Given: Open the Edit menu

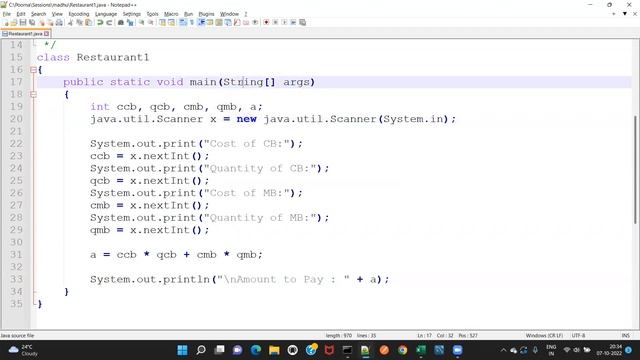Looking at the screenshot, I should point(21,14).
